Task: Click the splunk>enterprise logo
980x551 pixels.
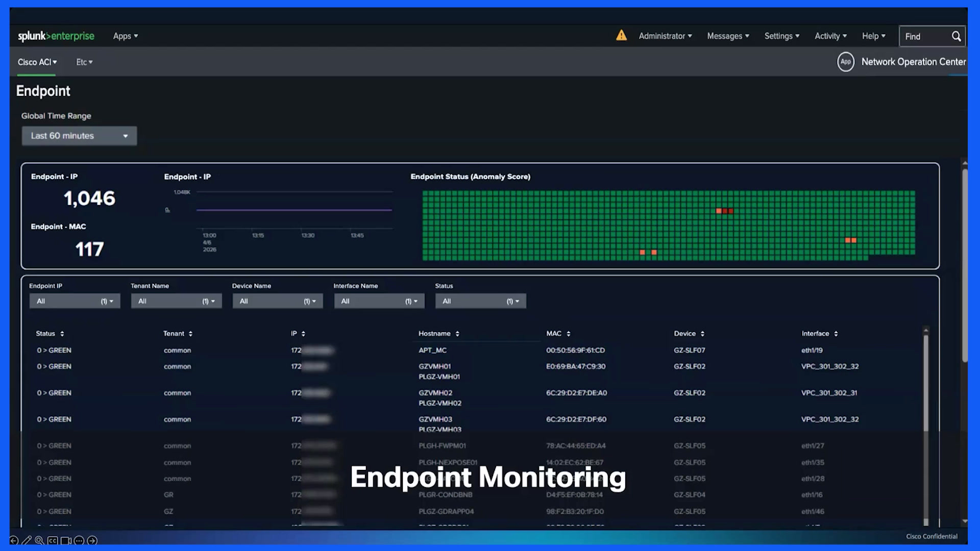Action: click(x=56, y=36)
